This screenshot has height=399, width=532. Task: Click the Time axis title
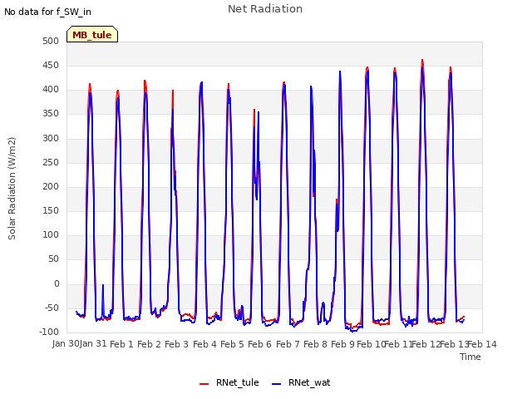(x=470, y=357)
